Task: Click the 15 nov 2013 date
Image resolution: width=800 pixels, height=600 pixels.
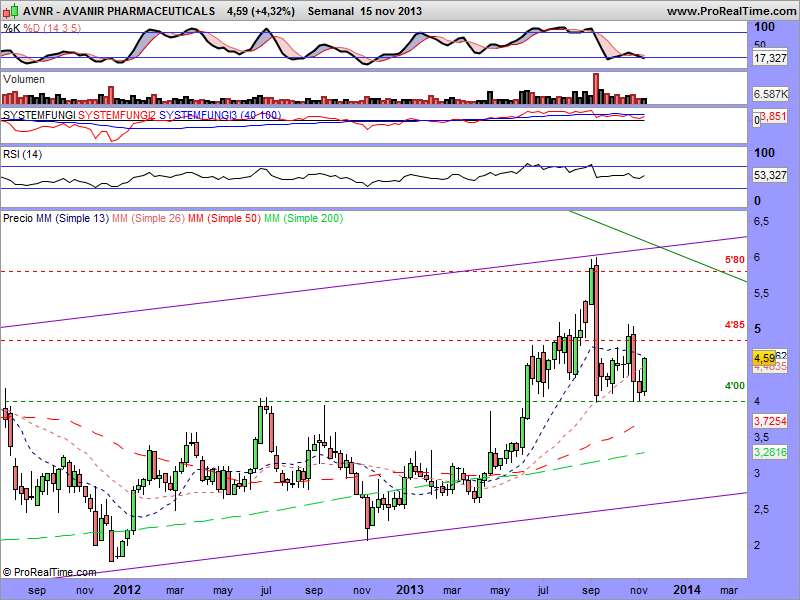Action: 391,11
